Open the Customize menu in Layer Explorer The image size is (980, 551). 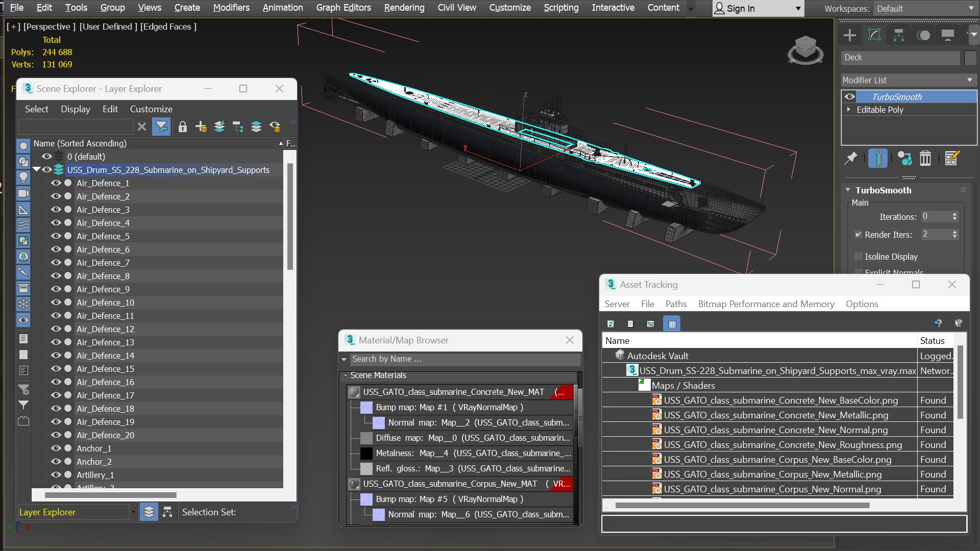tap(151, 109)
